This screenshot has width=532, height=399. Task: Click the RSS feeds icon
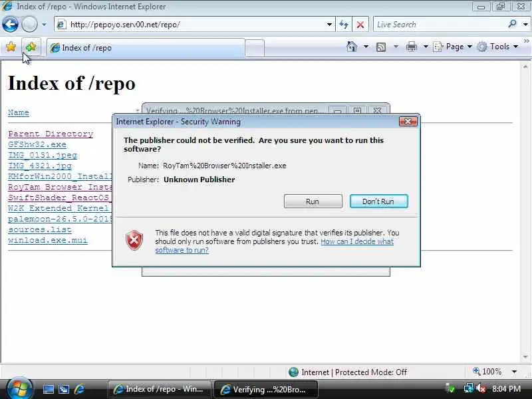[381, 47]
